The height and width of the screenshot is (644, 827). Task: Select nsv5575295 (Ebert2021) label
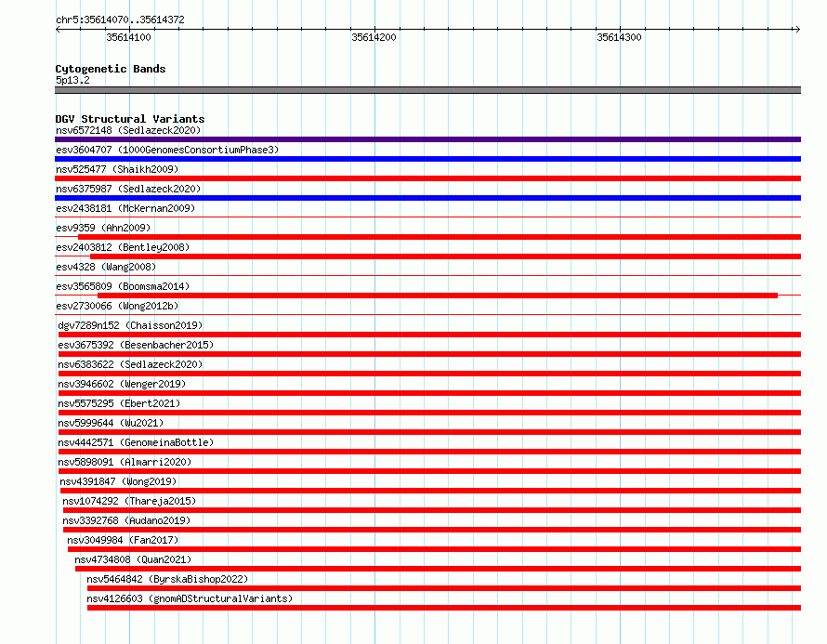[x=119, y=403]
